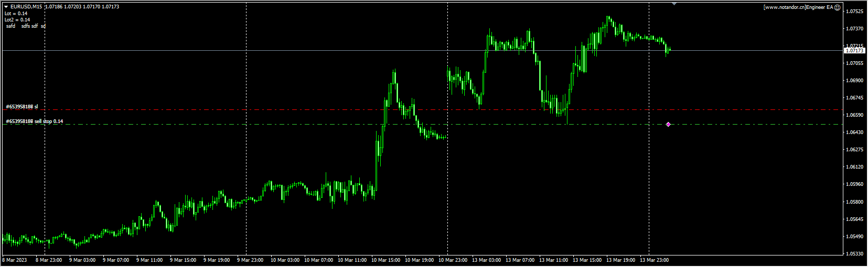This screenshot has width=868, height=267.
Task: Click the '[www.notandor.cn]Engineer EA' label
Action: pyautogui.click(x=798, y=7)
